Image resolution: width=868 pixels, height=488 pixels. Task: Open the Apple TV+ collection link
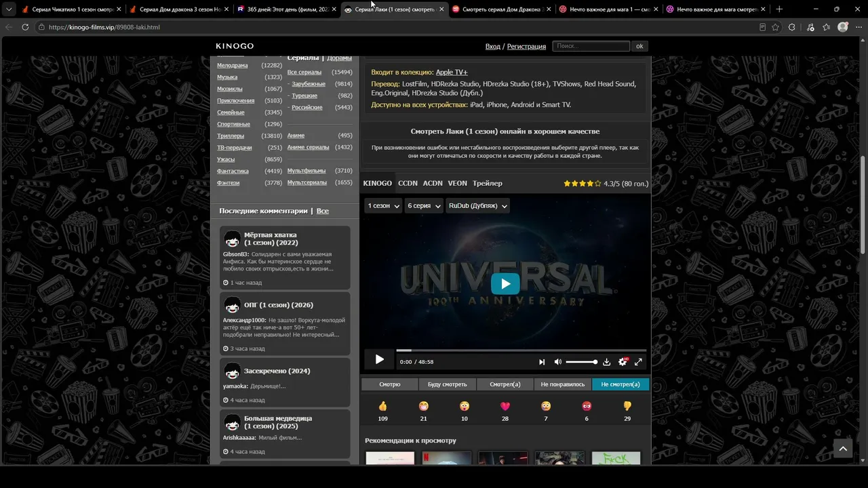pyautogui.click(x=452, y=73)
